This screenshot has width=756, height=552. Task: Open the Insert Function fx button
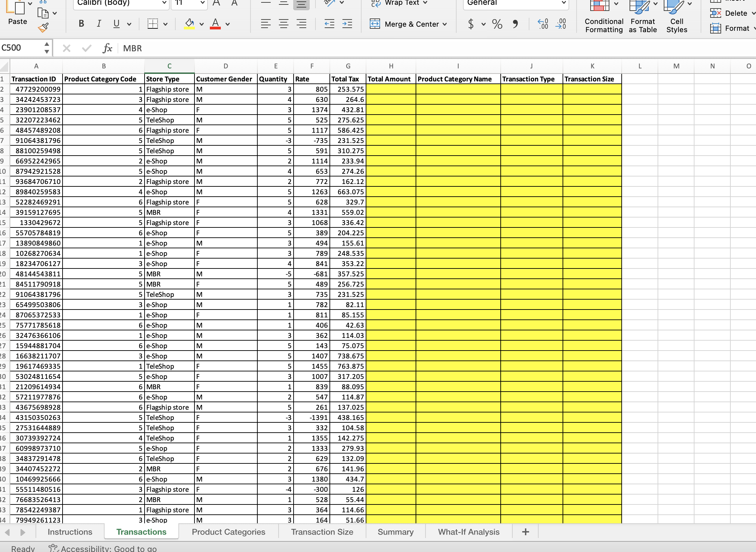click(x=107, y=48)
